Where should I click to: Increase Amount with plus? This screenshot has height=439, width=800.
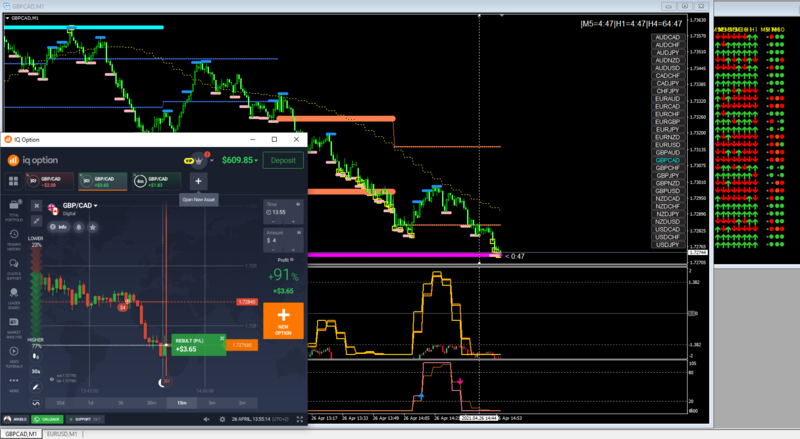tap(293, 250)
